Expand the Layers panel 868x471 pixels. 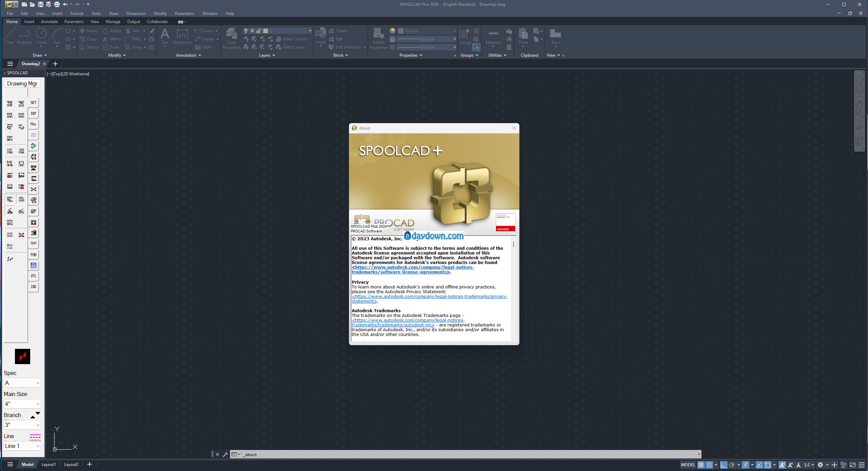tap(267, 55)
